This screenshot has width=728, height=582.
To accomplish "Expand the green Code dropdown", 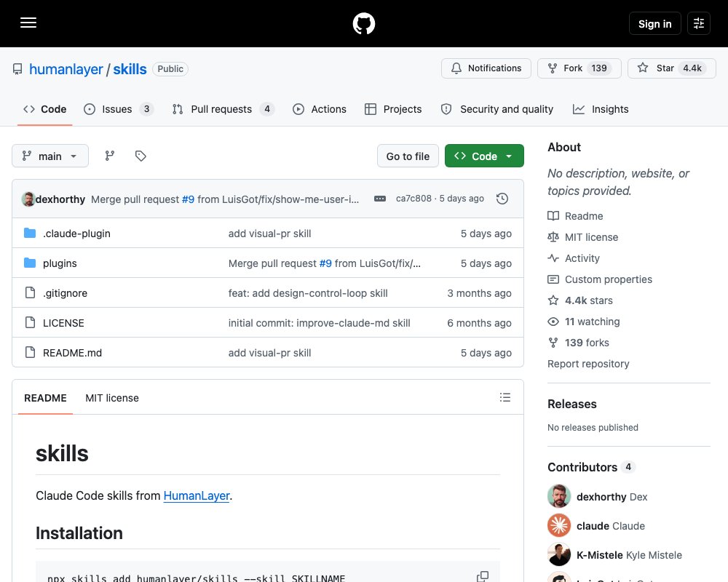I will (x=484, y=156).
